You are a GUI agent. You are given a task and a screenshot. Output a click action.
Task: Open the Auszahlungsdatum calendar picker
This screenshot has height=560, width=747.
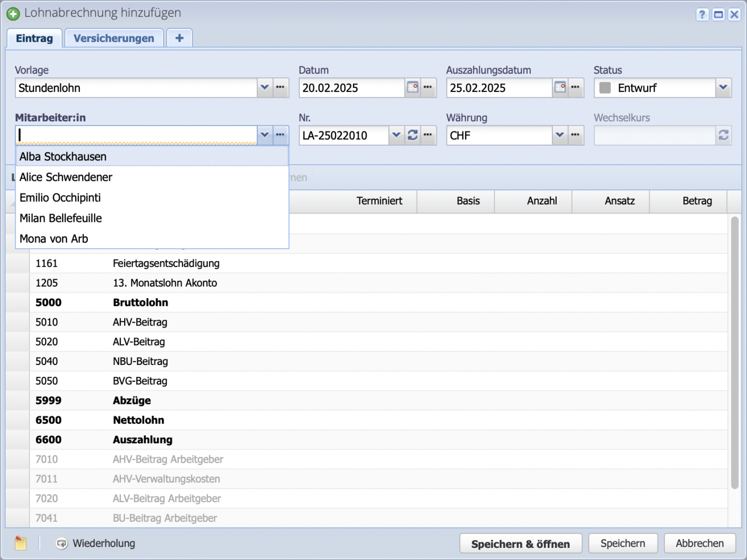pyautogui.click(x=560, y=88)
